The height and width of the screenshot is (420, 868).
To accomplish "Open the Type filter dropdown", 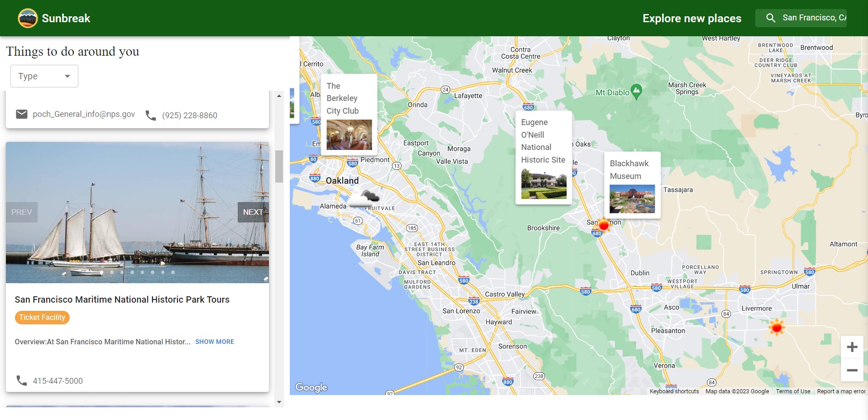I will [x=44, y=76].
